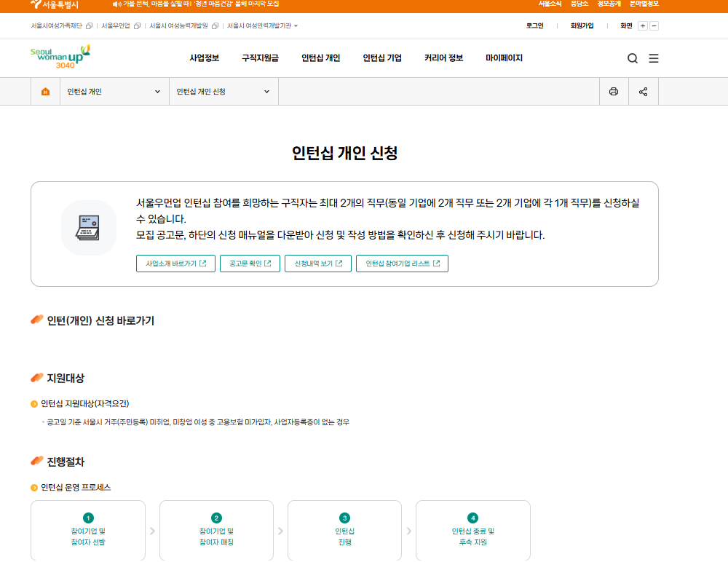Enlarge text with the 화면 plus control
728x562 pixels.
(x=641, y=25)
